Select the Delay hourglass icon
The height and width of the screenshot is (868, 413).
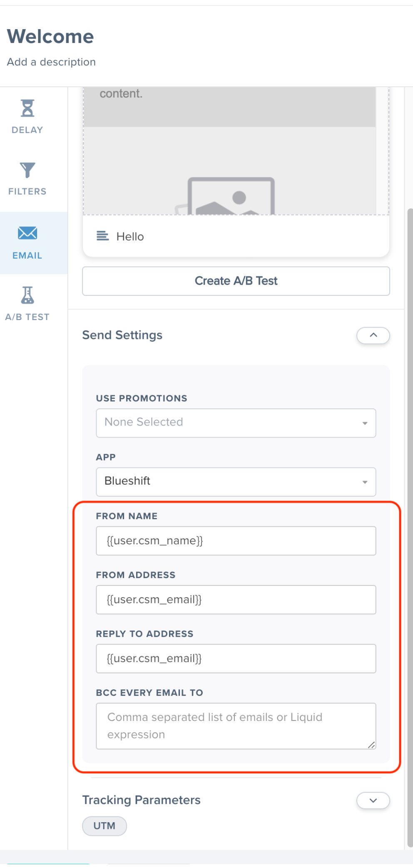point(27,108)
